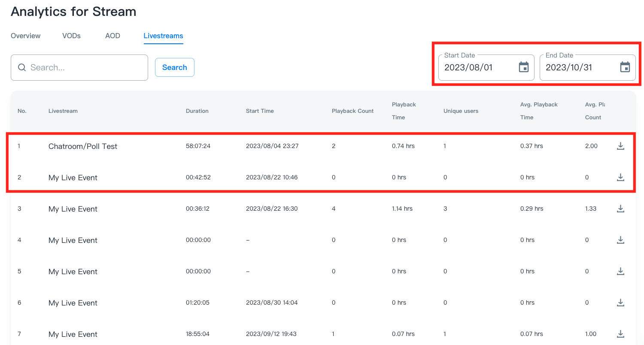Open the VODs tab

point(71,36)
